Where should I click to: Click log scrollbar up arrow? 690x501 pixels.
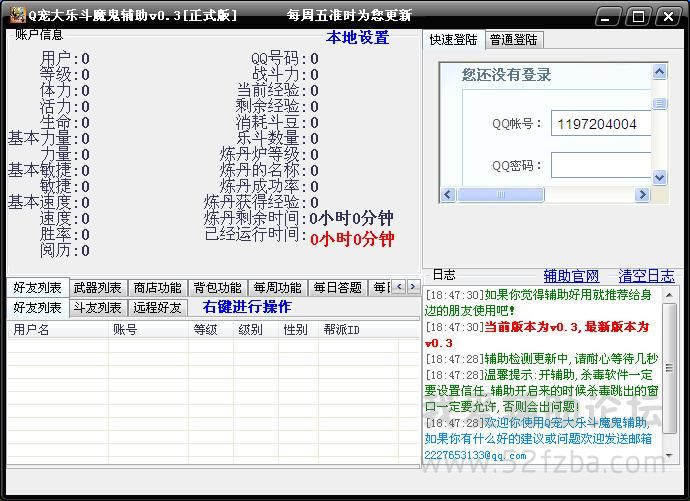click(669, 295)
